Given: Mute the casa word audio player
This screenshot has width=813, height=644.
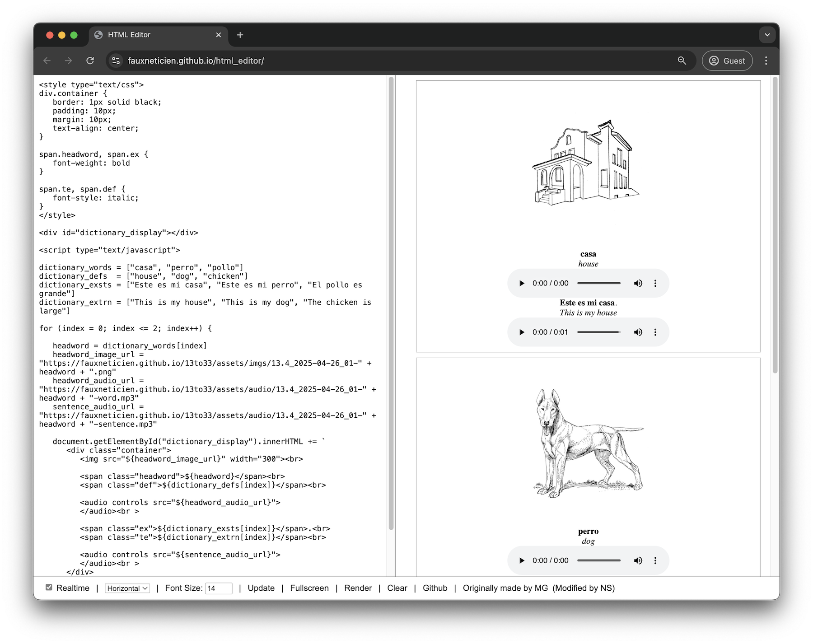Looking at the screenshot, I should pyautogui.click(x=638, y=283).
